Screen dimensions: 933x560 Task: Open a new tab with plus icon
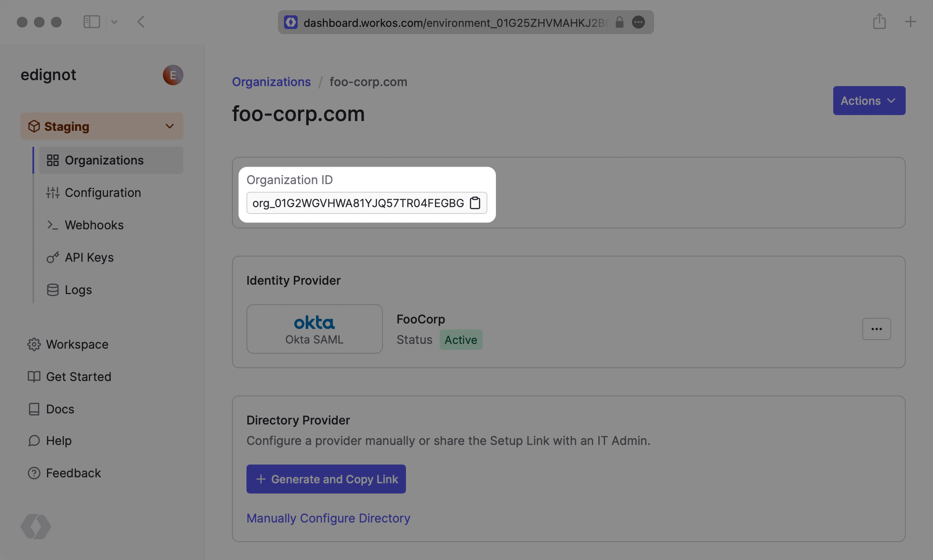click(910, 22)
